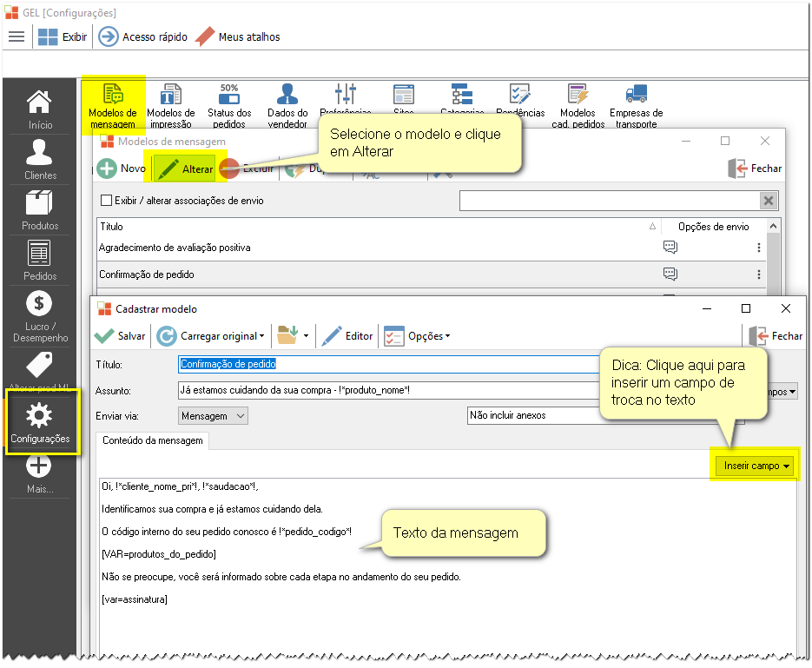This screenshot has height=668, width=812.
Task: Expand the folder import dropdown arrow
Action: pyautogui.click(x=306, y=336)
